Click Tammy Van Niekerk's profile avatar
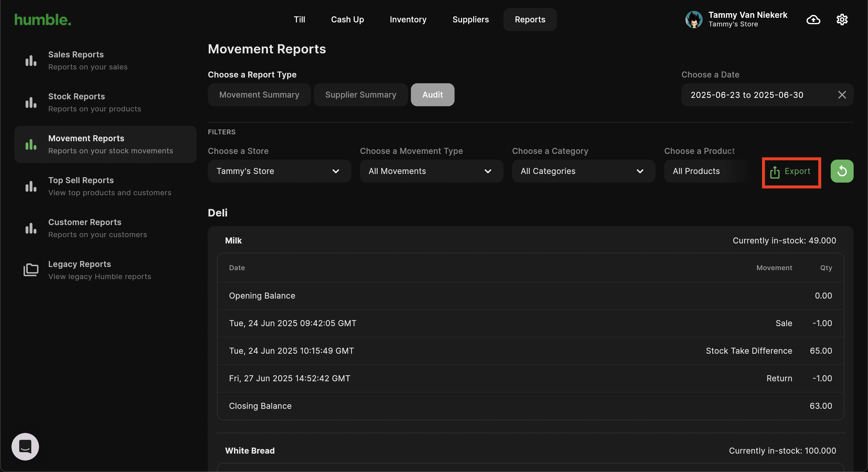The image size is (868, 472). [694, 20]
